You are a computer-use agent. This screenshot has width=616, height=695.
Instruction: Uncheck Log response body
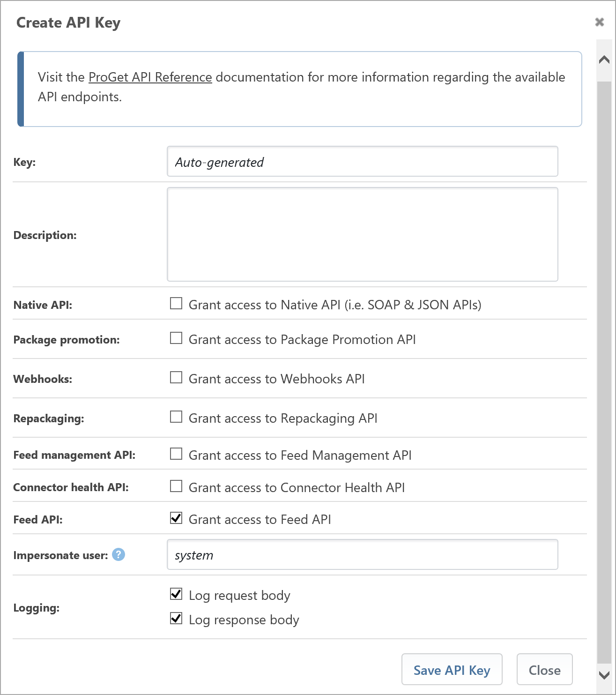click(176, 618)
